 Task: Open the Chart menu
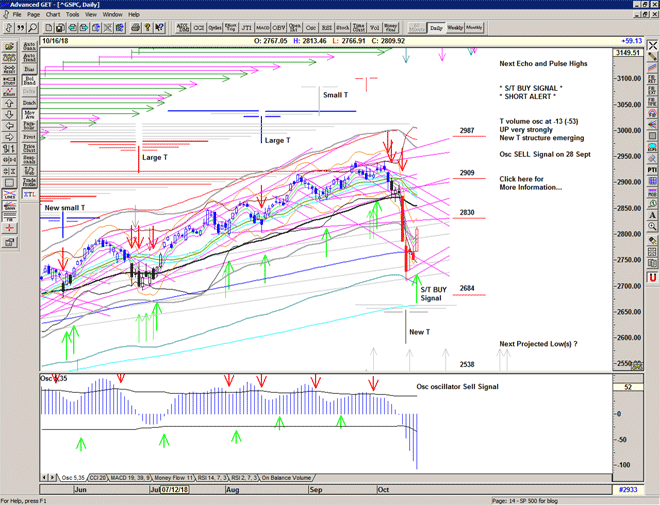click(52, 15)
